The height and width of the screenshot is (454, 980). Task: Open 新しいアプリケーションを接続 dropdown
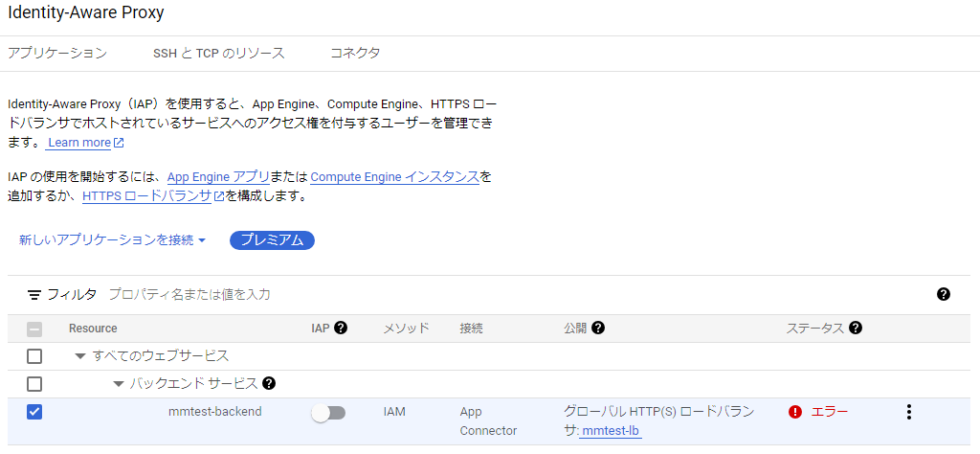[x=112, y=239]
